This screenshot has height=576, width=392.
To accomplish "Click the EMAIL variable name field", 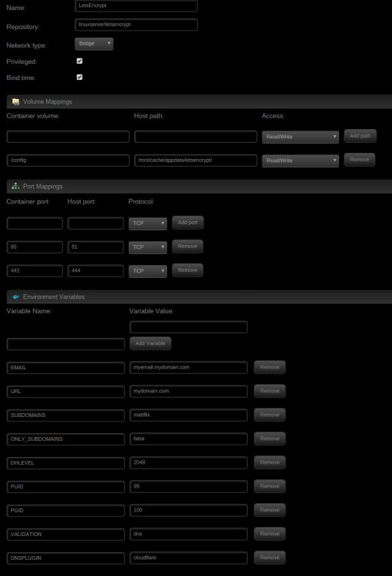I will [x=66, y=368].
